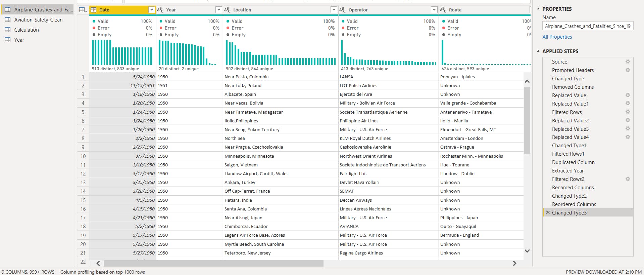
Task: Open settings gear for Replaced Value1 step
Action: 628,104
